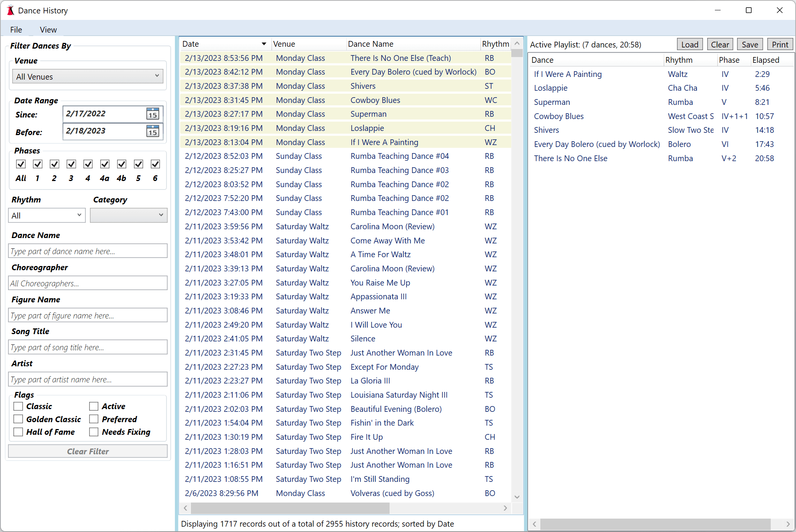Click history list scroll down arrow
Screen dimensions: 796x532
click(x=517, y=497)
